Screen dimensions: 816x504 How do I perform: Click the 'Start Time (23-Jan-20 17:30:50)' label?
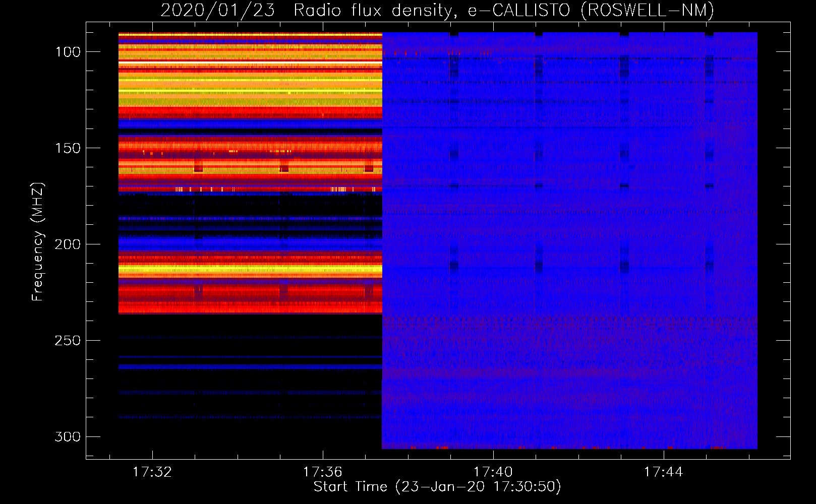[437, 487]
